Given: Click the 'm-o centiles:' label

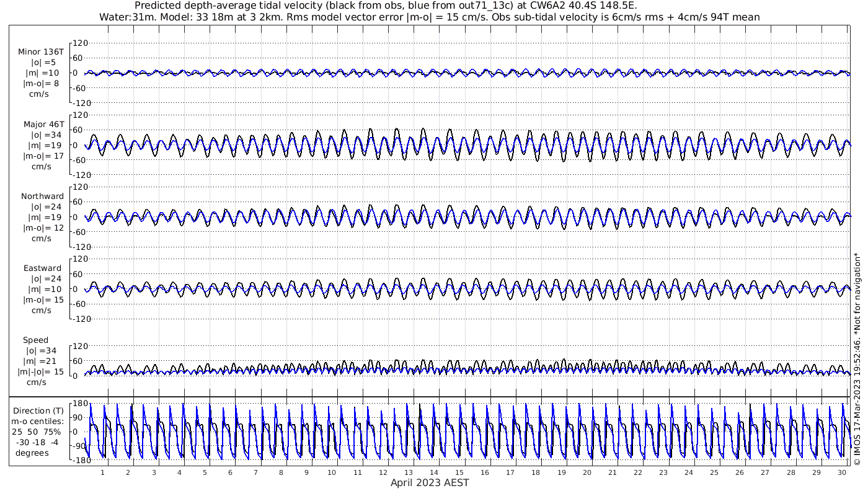Looking at the screenshot, I should (37, 421).
